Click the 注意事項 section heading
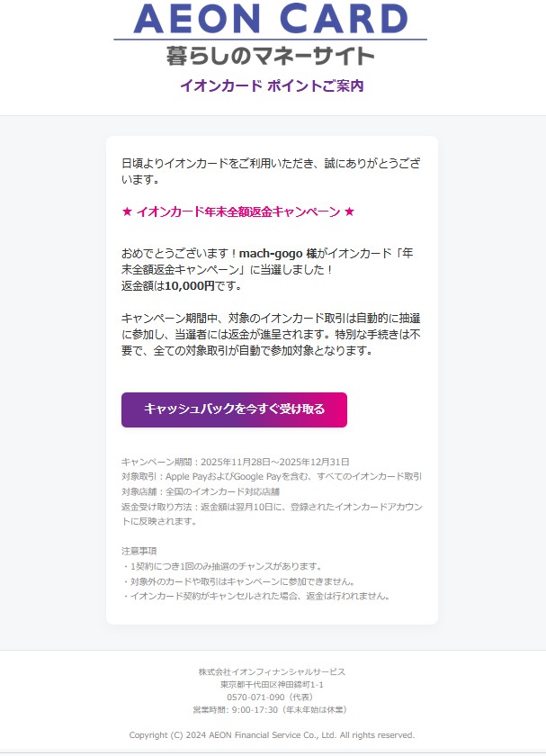The width and height of the screenshot is (546, 756). [139, 551]
